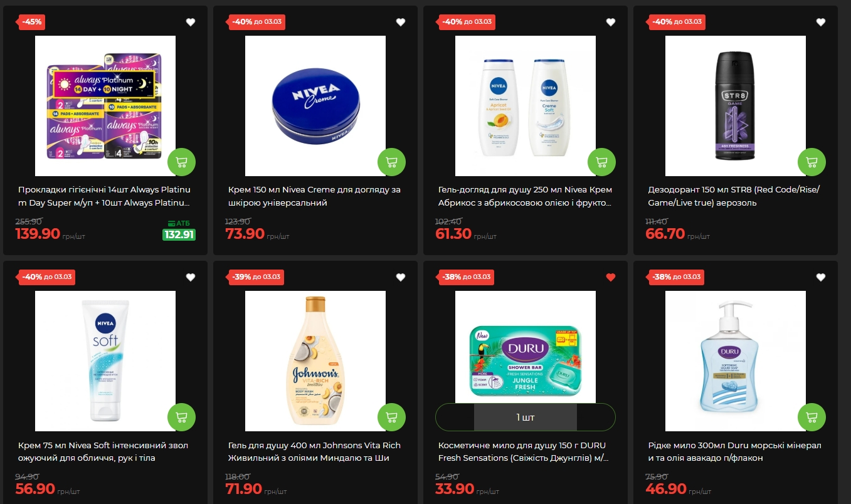This screenshot has width=851, height=504.
Task: Add Duru liquid soap to cart
Action: (x=811, y=417)
